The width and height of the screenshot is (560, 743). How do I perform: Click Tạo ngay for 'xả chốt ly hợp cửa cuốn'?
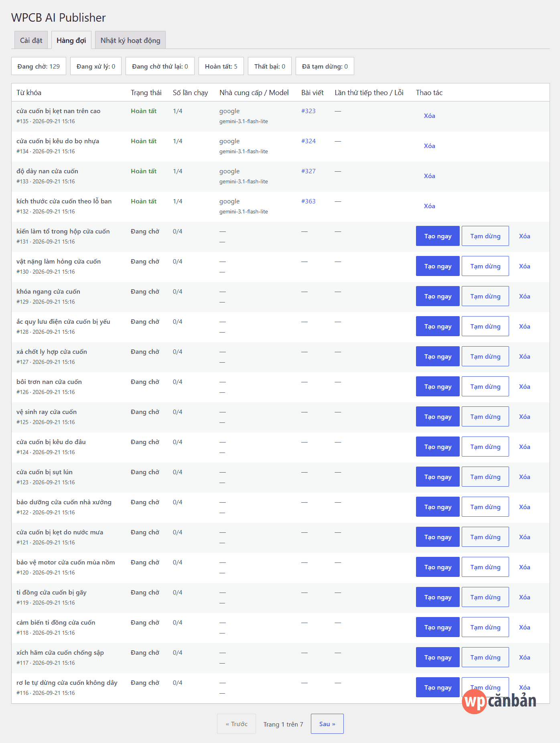click(438, 356)
